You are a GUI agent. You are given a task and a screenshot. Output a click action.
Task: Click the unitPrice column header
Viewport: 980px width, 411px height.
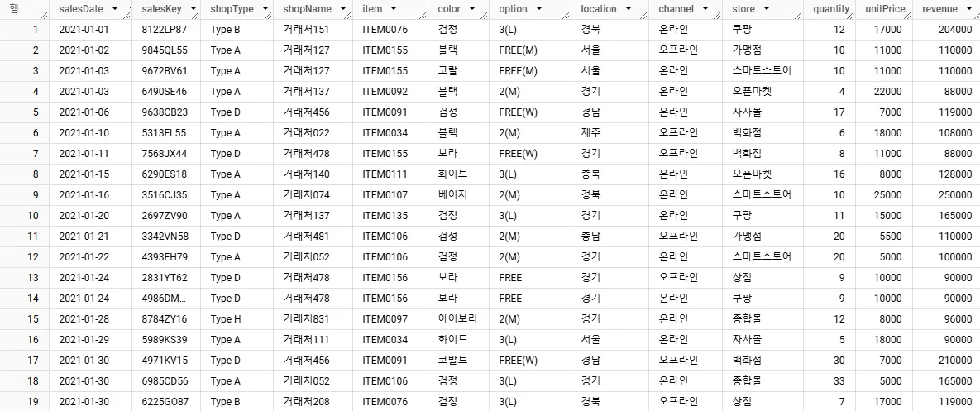click(884, 9)
